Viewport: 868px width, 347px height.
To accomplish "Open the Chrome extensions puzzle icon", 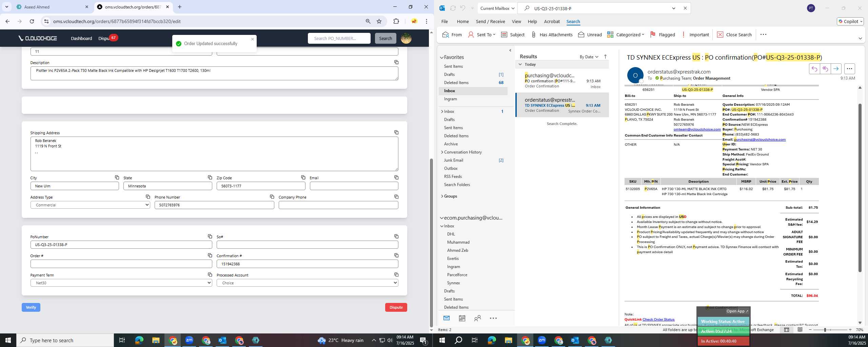I will [x=396, y=21].
